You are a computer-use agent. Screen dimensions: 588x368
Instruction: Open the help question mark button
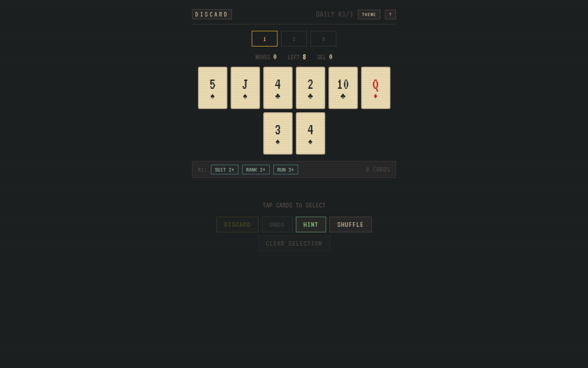[390, 15]
